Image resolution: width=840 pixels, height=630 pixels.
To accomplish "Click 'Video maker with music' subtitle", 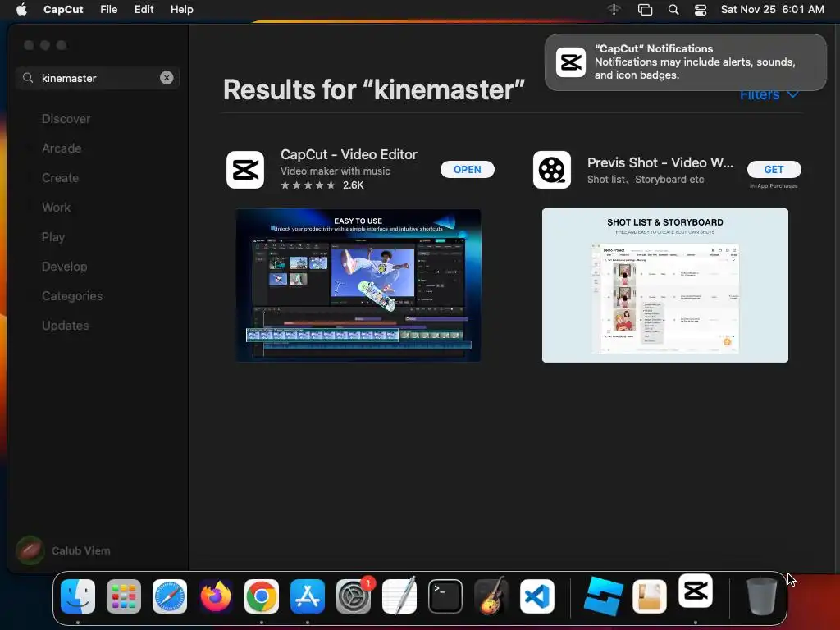I will pos(336,171).
